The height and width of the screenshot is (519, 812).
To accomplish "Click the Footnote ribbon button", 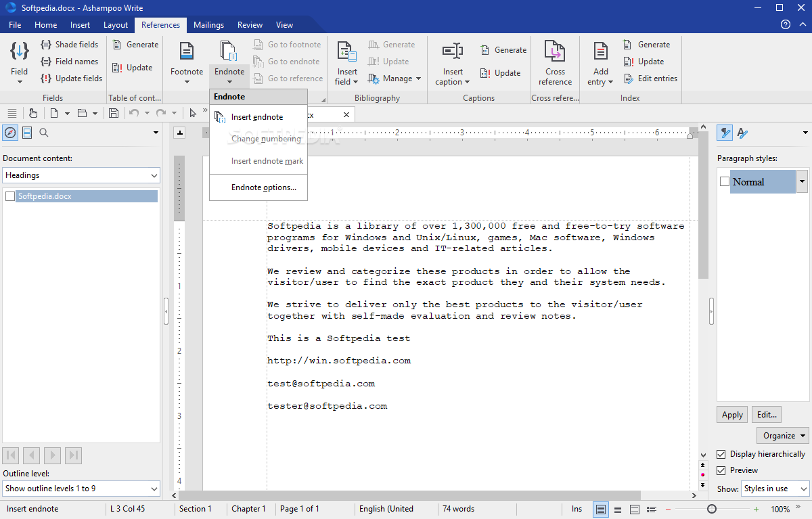I will click(187, 62).
